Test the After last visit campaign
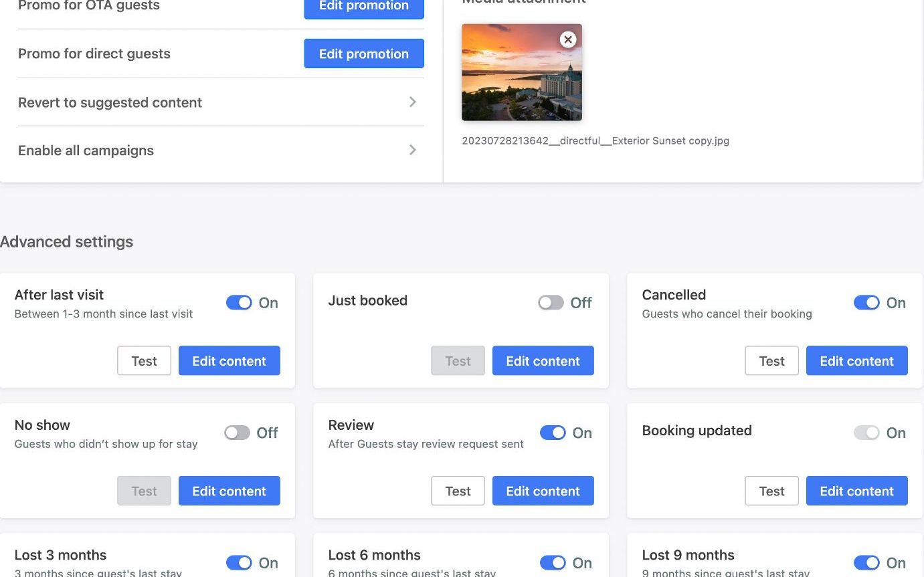 (144, 361)
